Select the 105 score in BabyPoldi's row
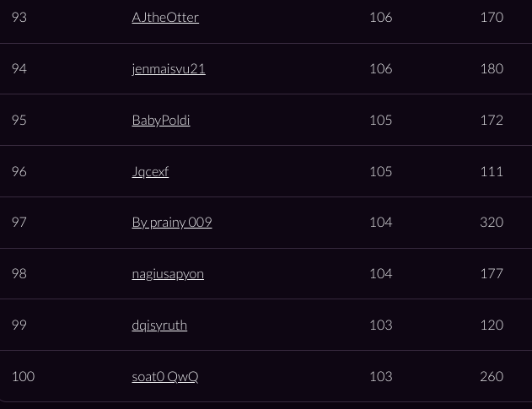This screenshot has width=532, height=409. pyautogui.click(x=381, y=120)
